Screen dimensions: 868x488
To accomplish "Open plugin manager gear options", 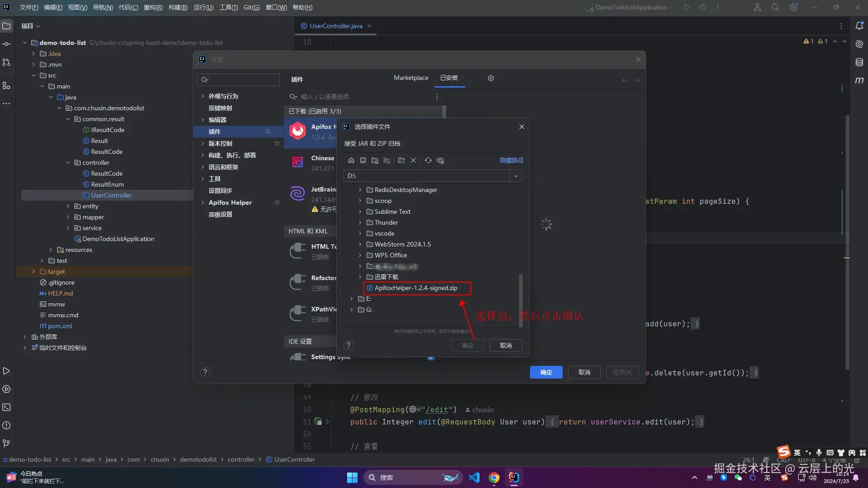I will [490, 78].
